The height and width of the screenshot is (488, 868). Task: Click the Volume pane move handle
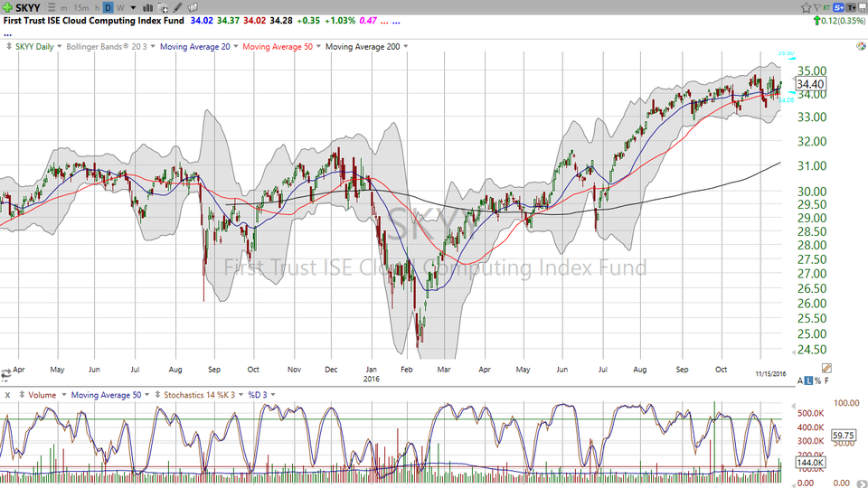22,395
